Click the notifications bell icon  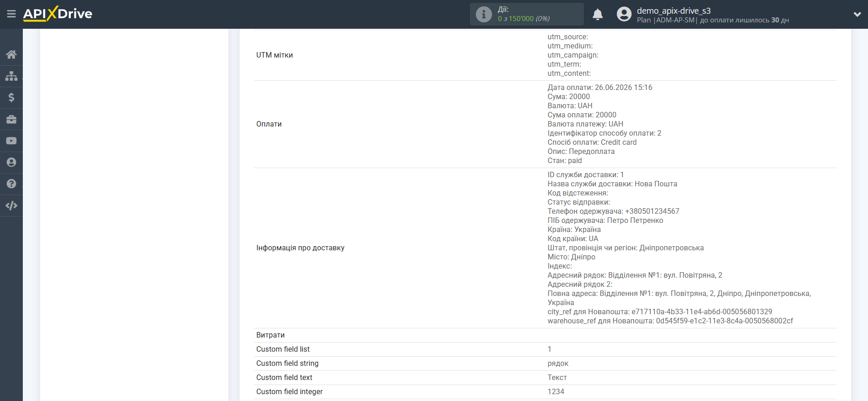(598, 15)
